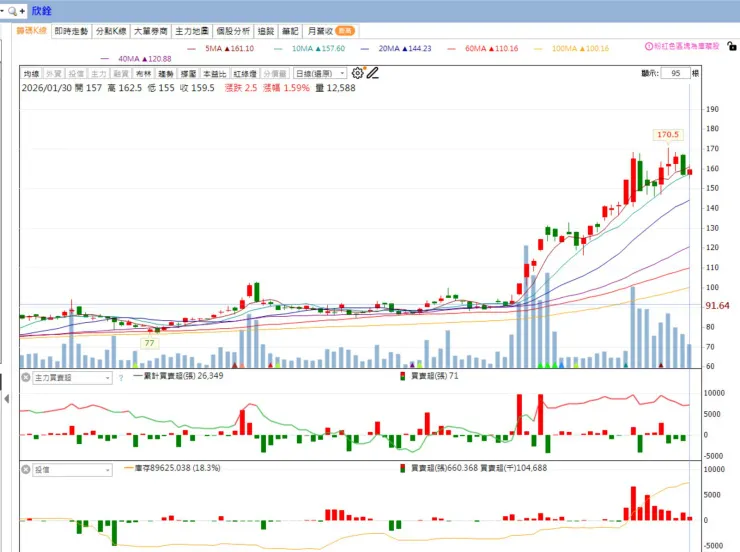Switch to the 籌碼K線 tab
The width and height of the screenshot is (740, 552).
[32, 31]
